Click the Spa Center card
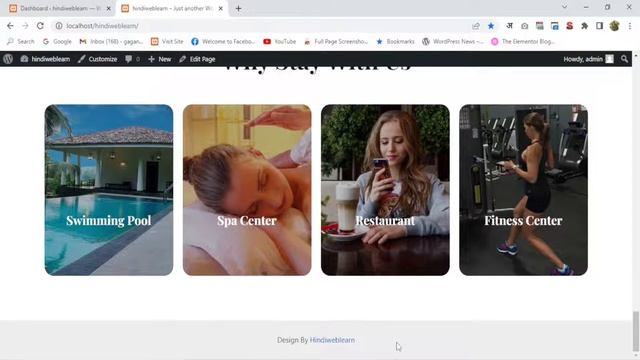 coord(247,190)
